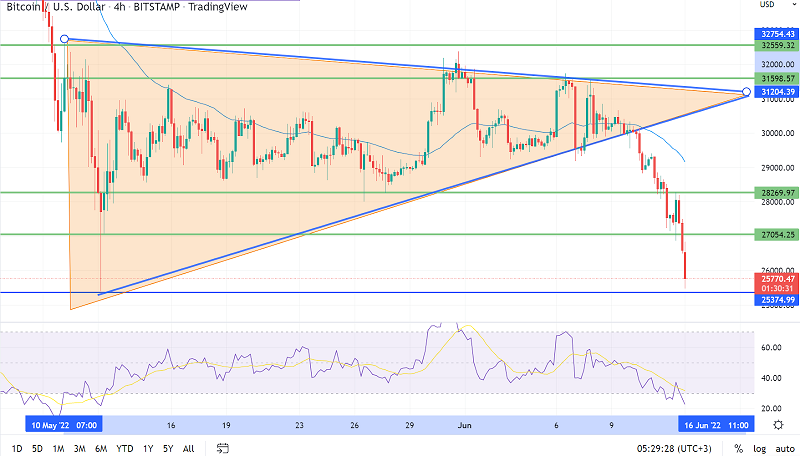Click the RSI 60.00 axis value
The width and height of the screenshot is (800, 456).
point(771,347)
